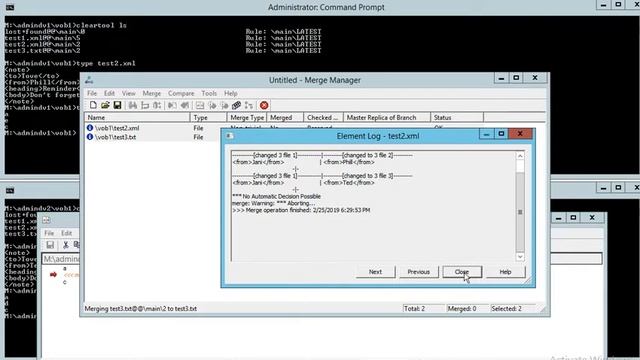The image size is (640, 360).
Task: Sort by the Merge Type column header
Action: coord(247,118)
